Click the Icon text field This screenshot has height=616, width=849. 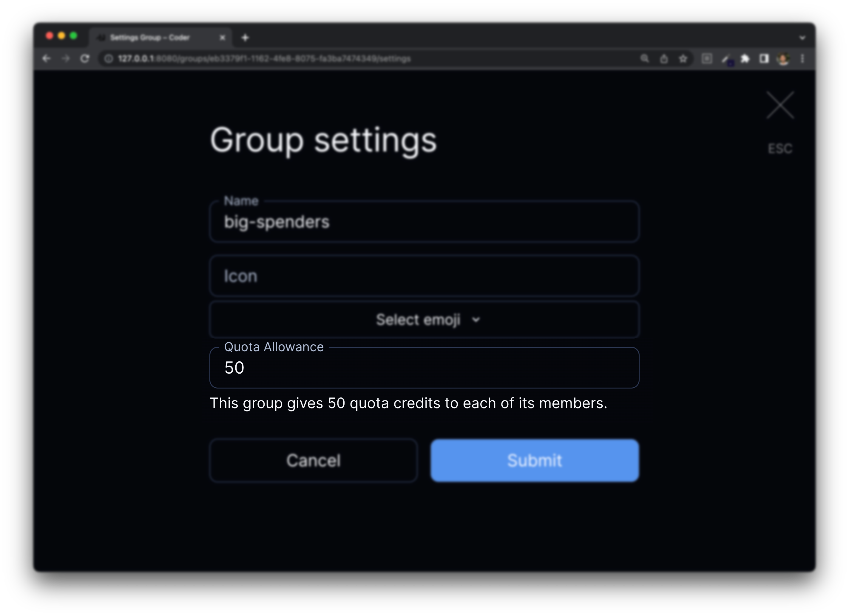click(x=424, y=276)
